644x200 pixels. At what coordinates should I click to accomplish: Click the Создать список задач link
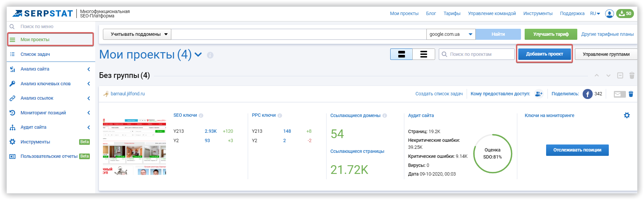pos(439,94)
